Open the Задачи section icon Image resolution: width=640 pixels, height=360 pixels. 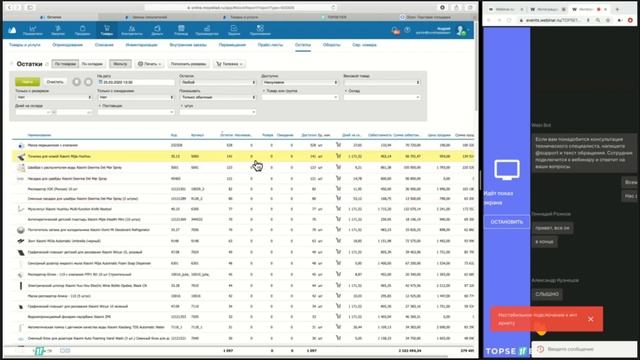(x=234, y=30)
